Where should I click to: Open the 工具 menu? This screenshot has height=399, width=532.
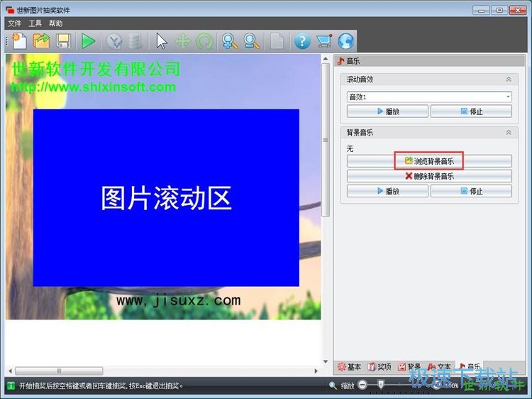pyautogui.click(x=35, y=23)
